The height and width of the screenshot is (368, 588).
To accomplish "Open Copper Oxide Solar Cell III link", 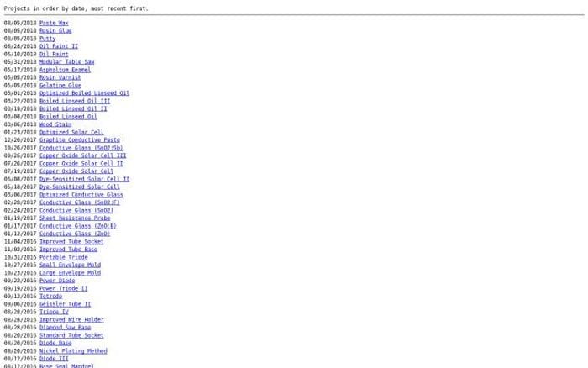I will (x=82, y=155).
